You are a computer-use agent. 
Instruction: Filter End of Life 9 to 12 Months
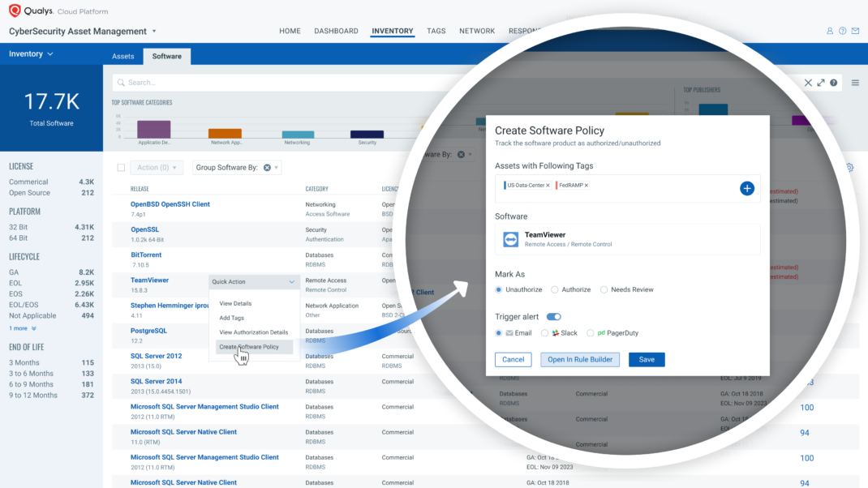point(51,396)
